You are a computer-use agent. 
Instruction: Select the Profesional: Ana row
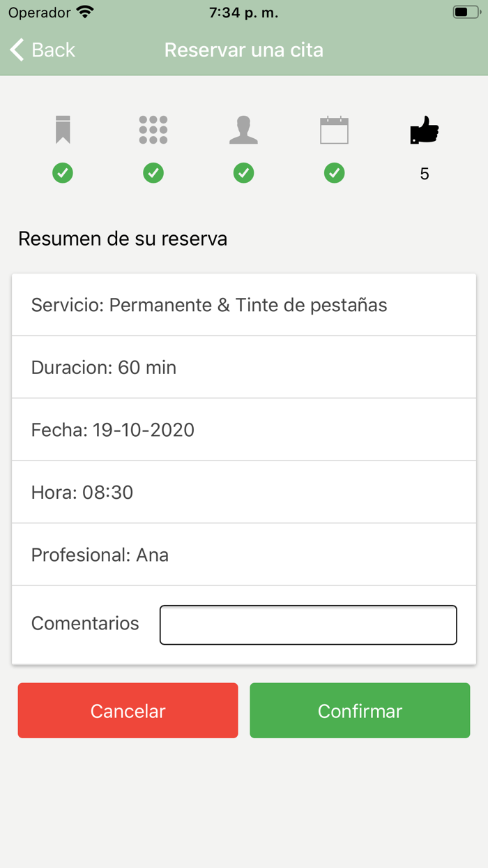point(244,555)
